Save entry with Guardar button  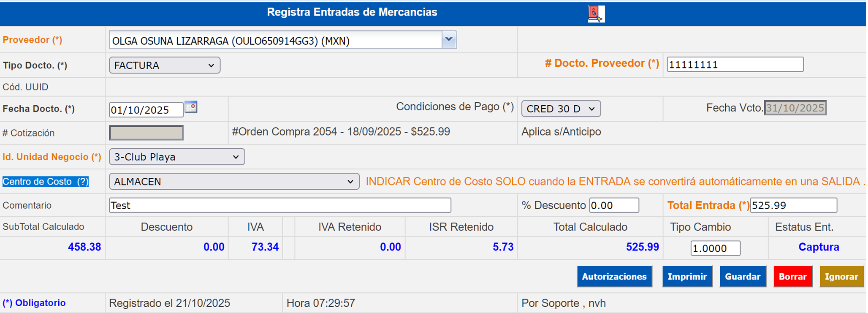[x=742, y=277]
